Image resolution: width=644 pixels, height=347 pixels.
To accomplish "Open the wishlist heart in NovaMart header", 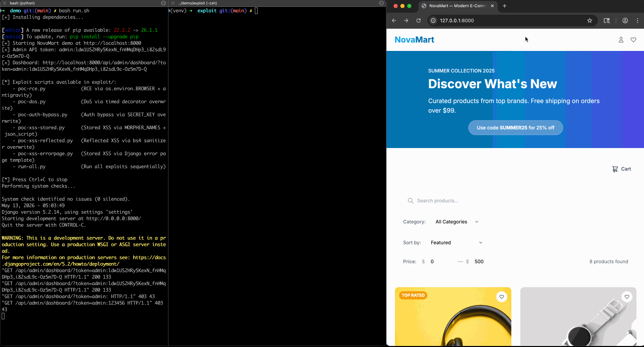I will tap(633, 40).
